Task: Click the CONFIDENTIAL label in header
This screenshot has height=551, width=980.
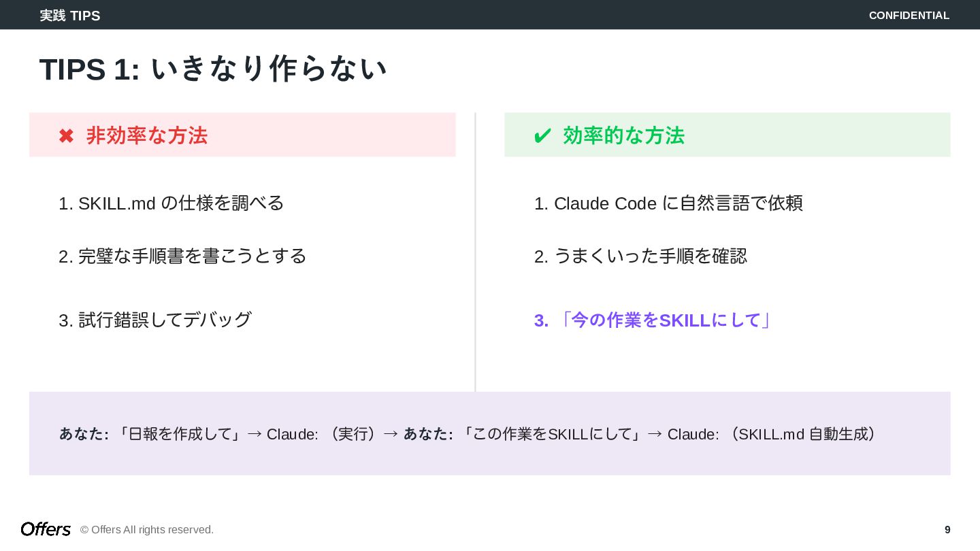Action: pos(909,16)
